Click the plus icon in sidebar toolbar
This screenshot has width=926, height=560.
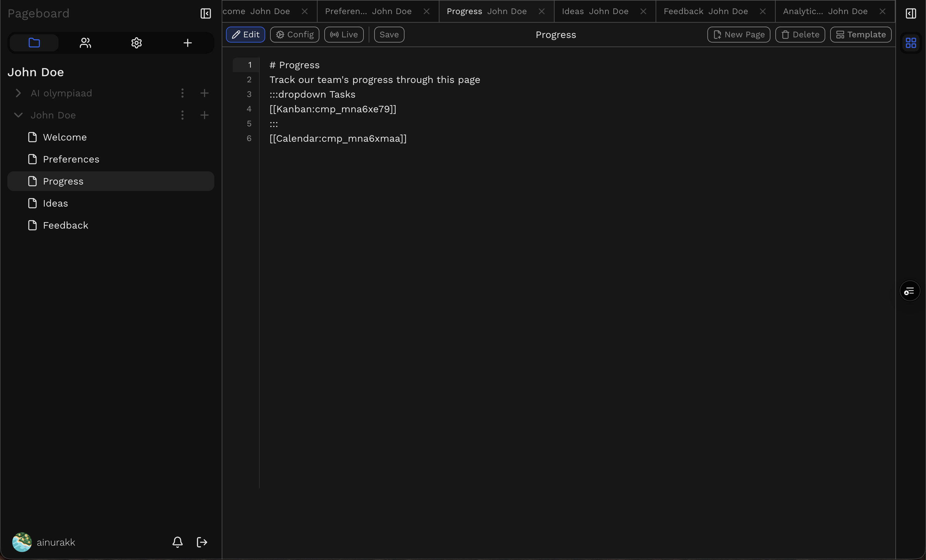pos(187,43)
